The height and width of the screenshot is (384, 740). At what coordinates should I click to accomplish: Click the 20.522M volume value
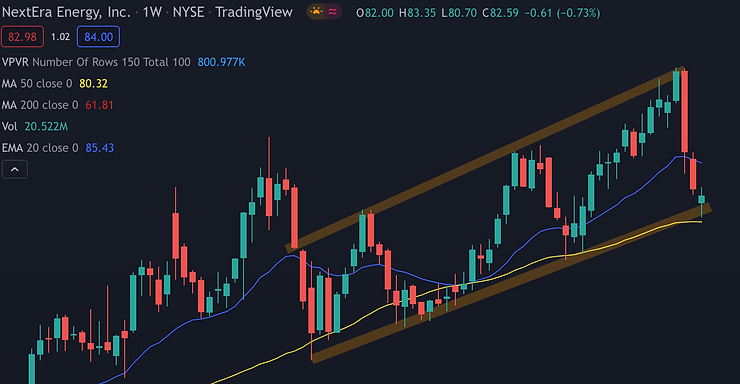tap(46, 126)
